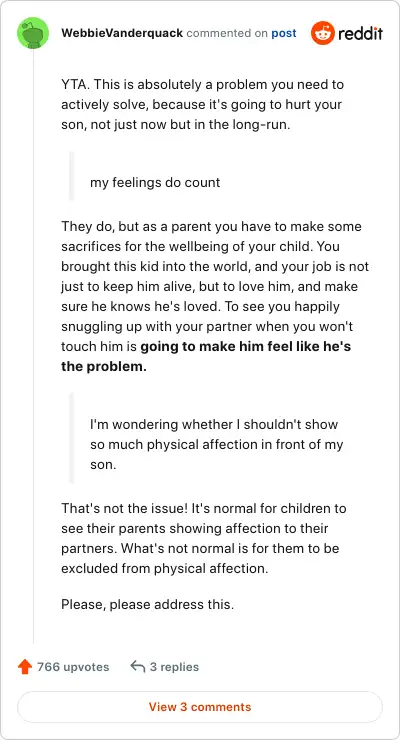This screenshot has width=400, height=740.
Task: Click the 'They do, but as a parent' paragraph
Action: point(215,296)
